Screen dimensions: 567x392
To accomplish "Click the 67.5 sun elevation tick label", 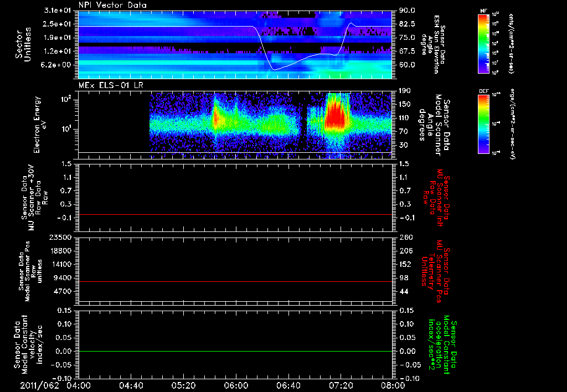I will pyautogui.click(x=407, y=51).
